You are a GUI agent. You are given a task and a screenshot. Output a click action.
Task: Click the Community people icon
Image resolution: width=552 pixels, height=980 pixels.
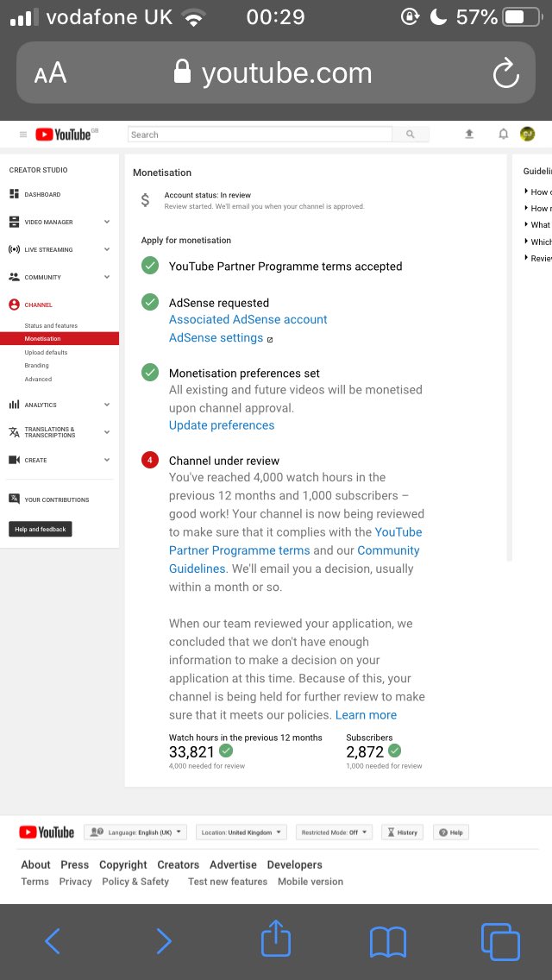click(x=15, y=277)
